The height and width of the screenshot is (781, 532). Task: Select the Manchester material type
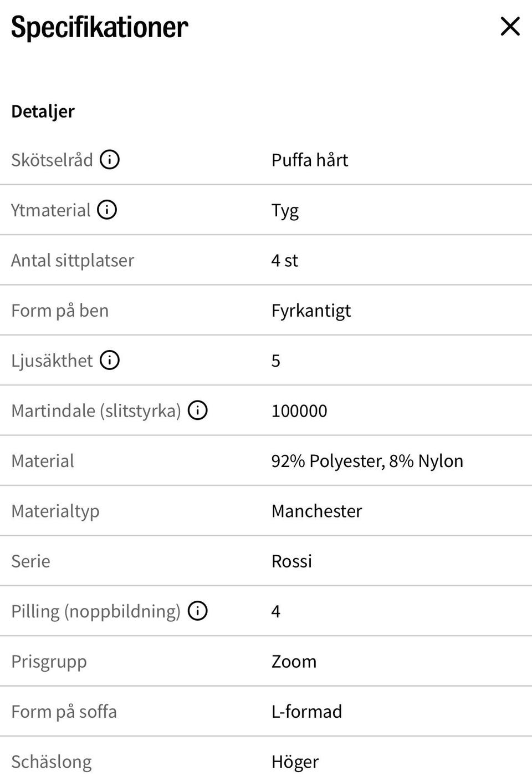click(x=316, y=511)
